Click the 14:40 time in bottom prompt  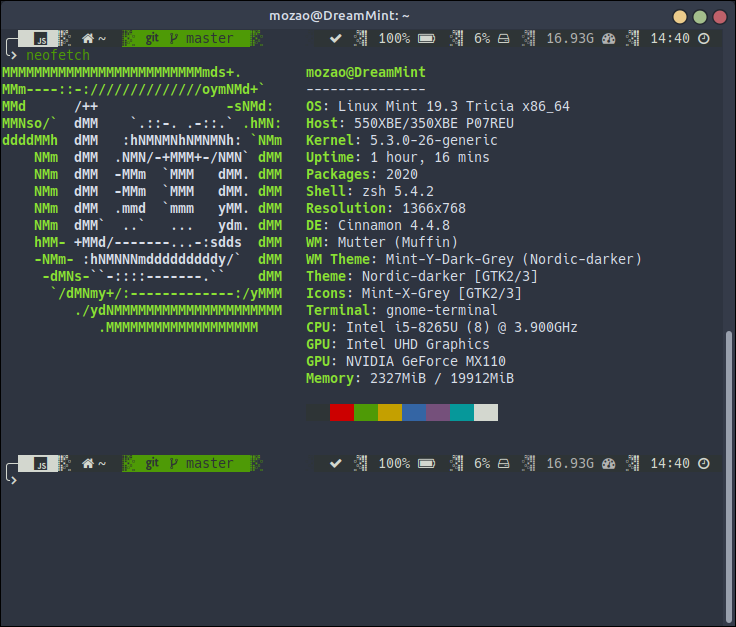tap(670, 464)
